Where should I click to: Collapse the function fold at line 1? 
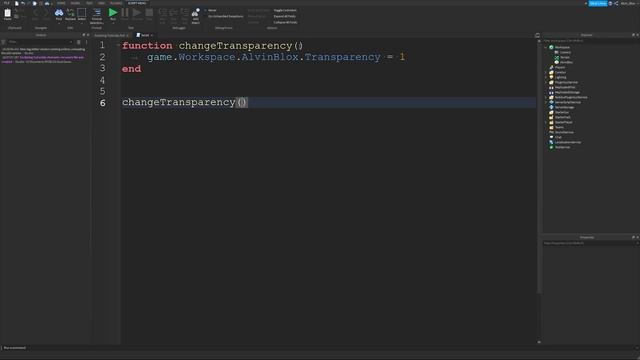tap(118, 45)
